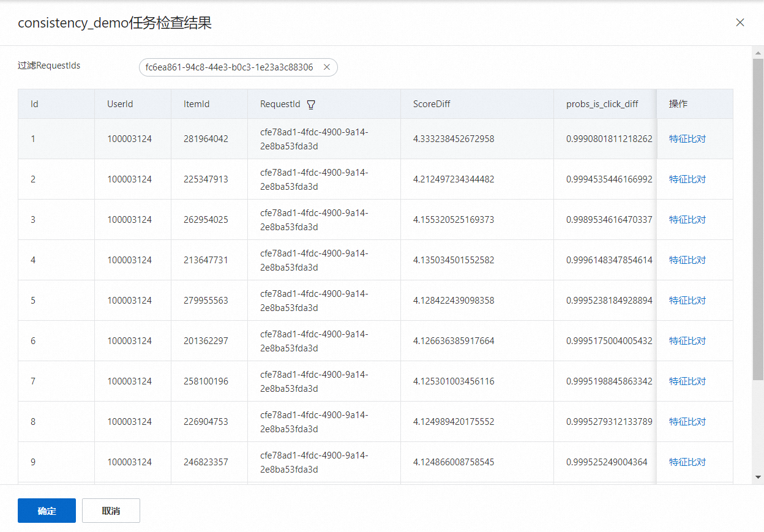The width and height of the screenshot is (764, 532).
Task: Click the ScoreDiff column header
Action: [477, 104]
